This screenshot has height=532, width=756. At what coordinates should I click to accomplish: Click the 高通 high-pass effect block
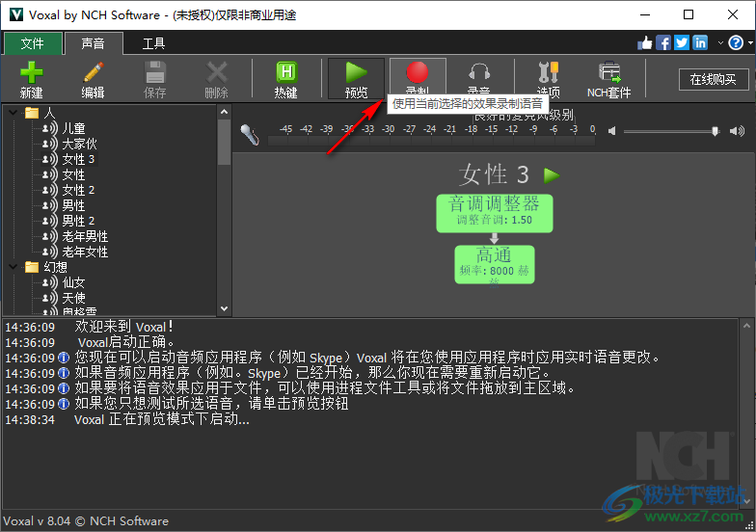[494, 264]
